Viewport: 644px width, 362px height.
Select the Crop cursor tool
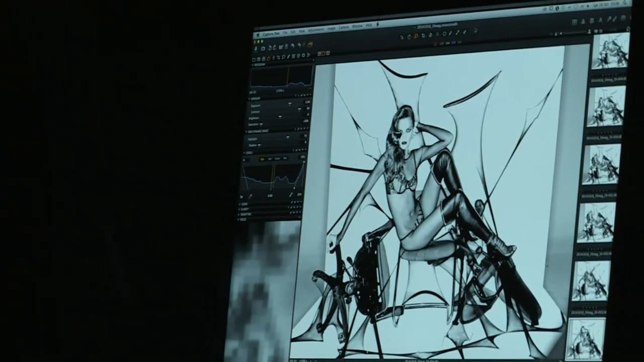[423, 35]
